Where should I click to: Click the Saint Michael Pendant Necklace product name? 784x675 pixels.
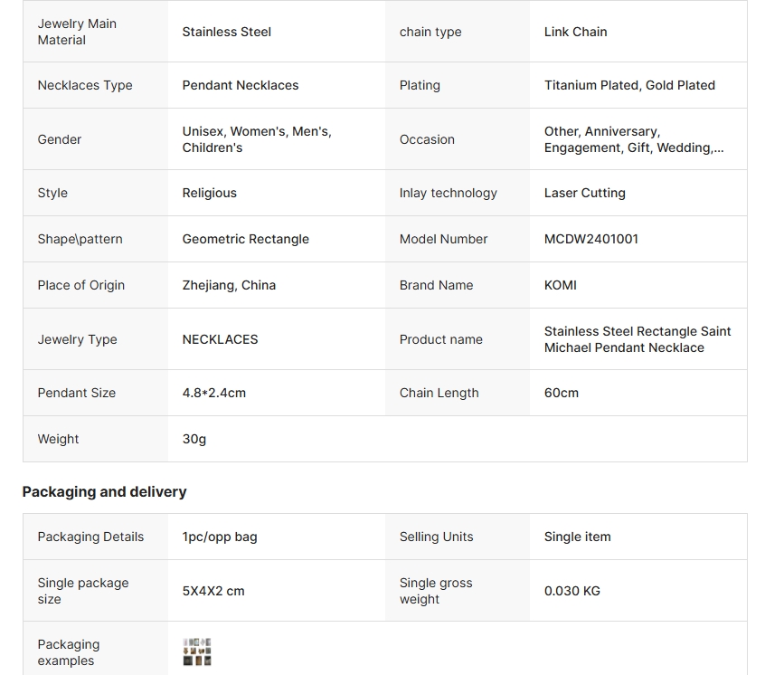tap(637, 339)
